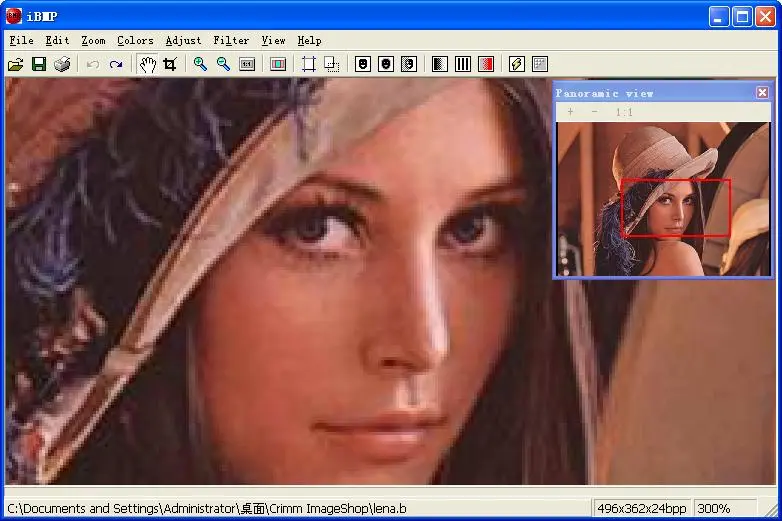Screen dimensions: 782x521
Task: Click the 496x362x24bpp status entry
Action: coord(641,509)
